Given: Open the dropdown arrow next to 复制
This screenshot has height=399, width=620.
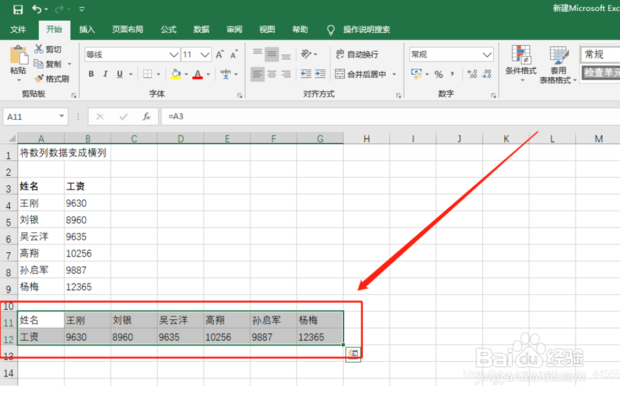Looking at the screenshot, I should click(x=70, y=64).
